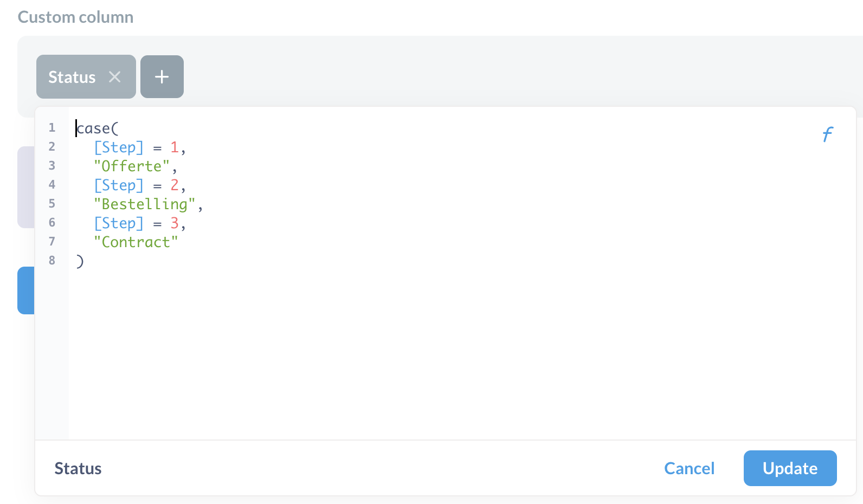Place cursor on the case( keyword
This screenshot has height=504, width=863.
[x=98, y=128]
